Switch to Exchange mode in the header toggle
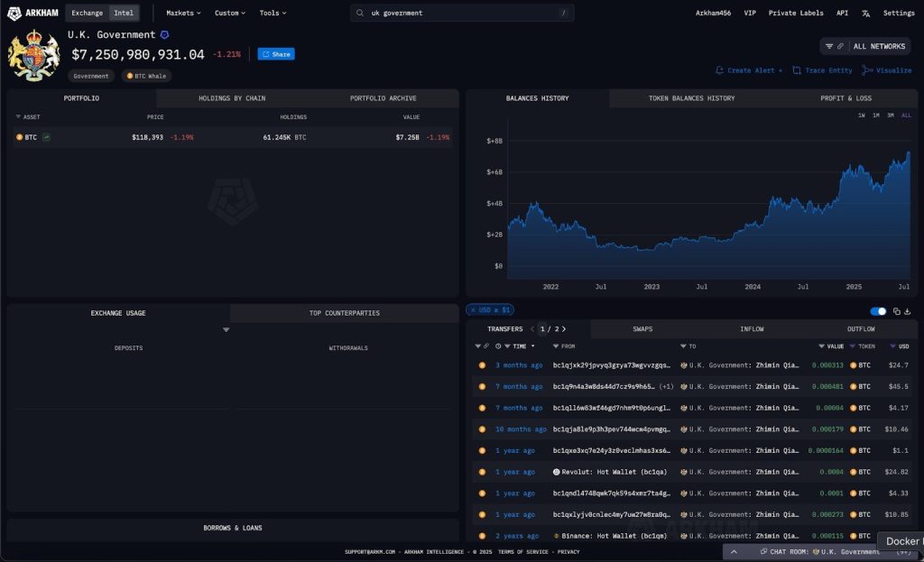924x562 pixels. pos(87,14)
